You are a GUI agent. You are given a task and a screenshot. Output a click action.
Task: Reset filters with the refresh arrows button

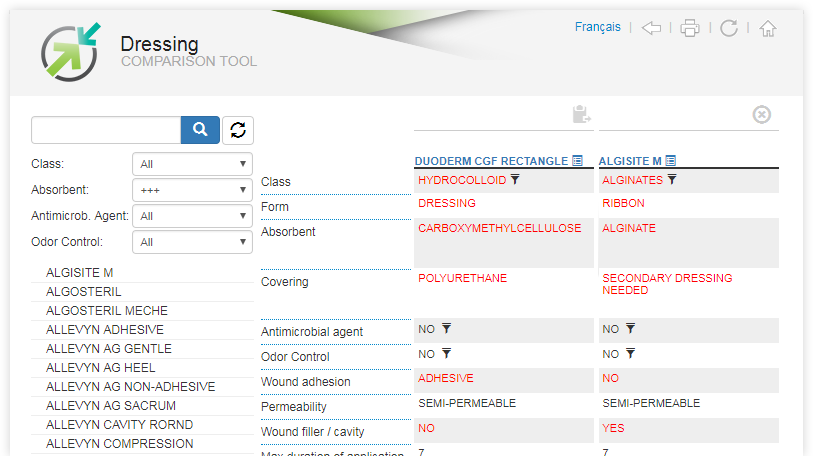click(x=238, y=130)
